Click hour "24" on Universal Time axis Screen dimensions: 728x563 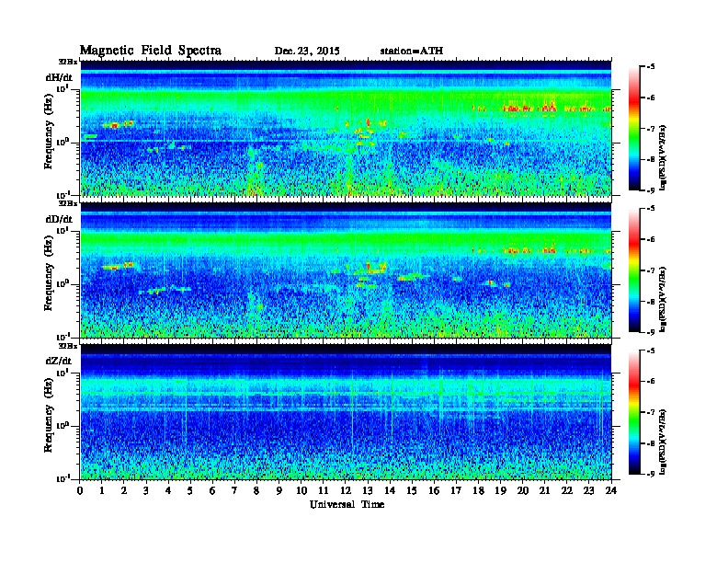pos(611,491)
